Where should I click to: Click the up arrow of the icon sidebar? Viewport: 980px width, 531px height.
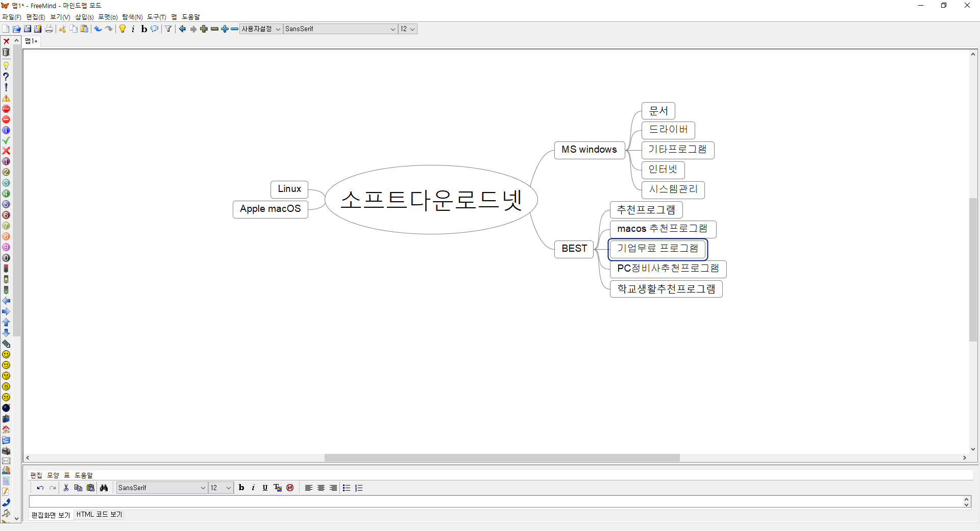17,41
